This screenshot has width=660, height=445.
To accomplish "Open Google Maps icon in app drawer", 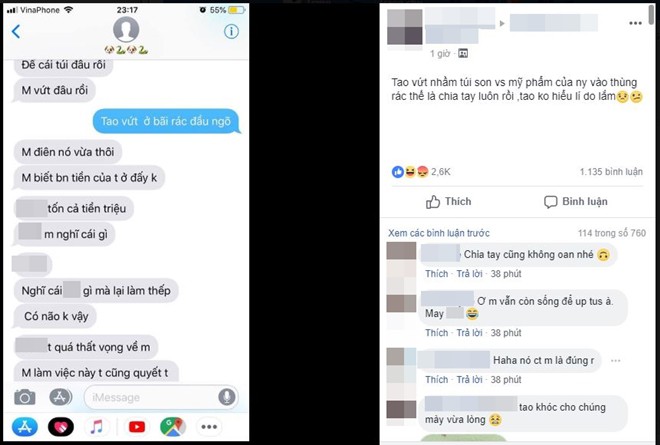I will pos(173,426).
